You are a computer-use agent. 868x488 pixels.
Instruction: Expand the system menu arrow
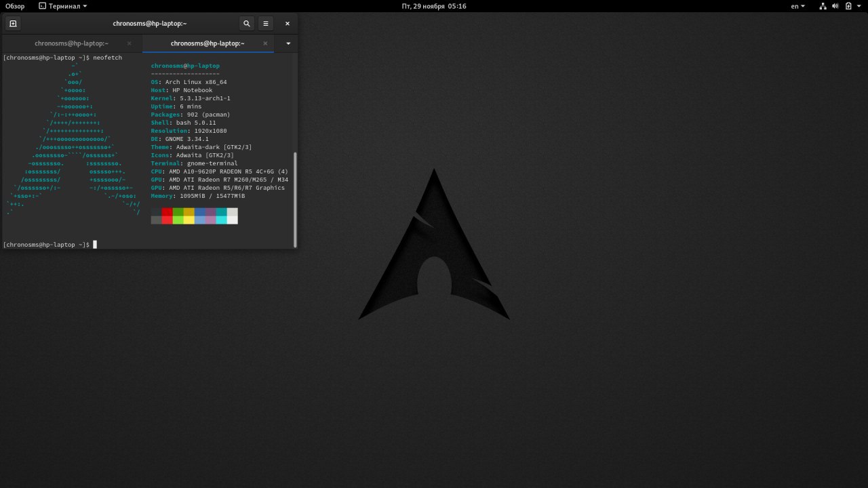tap(859, 6)
